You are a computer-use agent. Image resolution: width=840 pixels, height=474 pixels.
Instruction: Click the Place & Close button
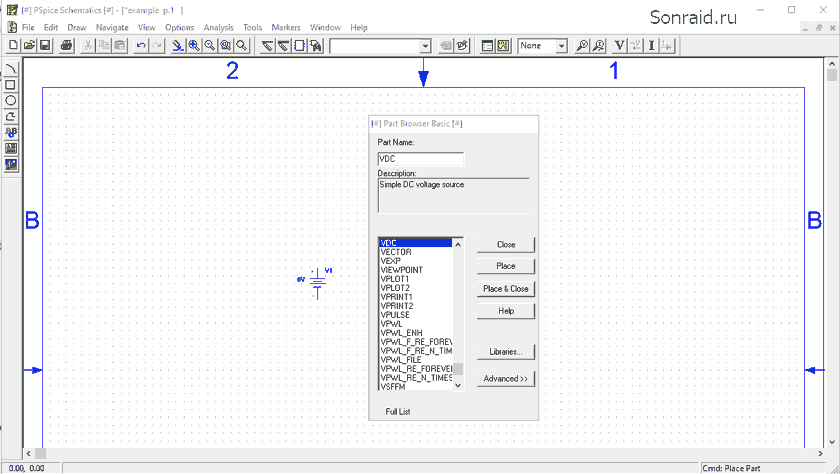506,289
